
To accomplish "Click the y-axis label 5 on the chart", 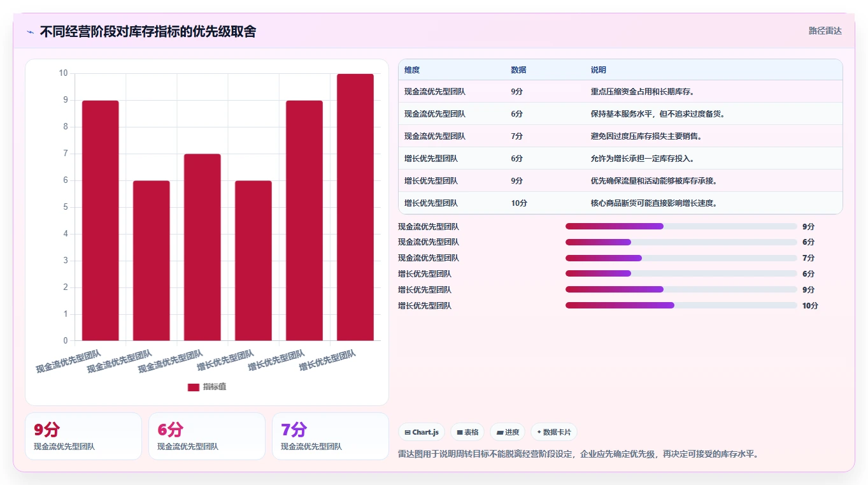I will pyautogui.click(x=65, y=207).
